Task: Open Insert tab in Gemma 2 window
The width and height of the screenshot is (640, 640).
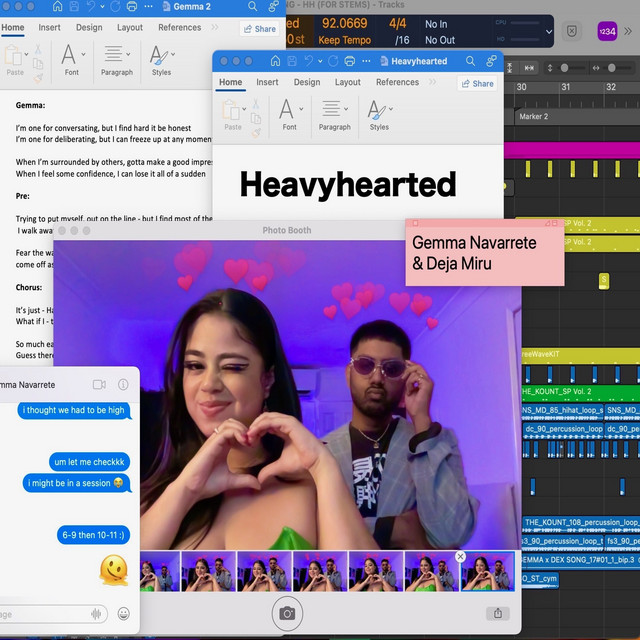Action: (x=49, y=27)
